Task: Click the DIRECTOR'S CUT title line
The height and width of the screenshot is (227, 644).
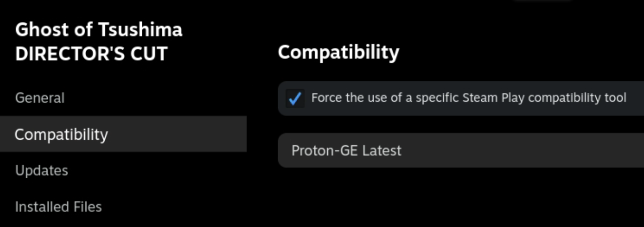Action: (x=91, y=54)
